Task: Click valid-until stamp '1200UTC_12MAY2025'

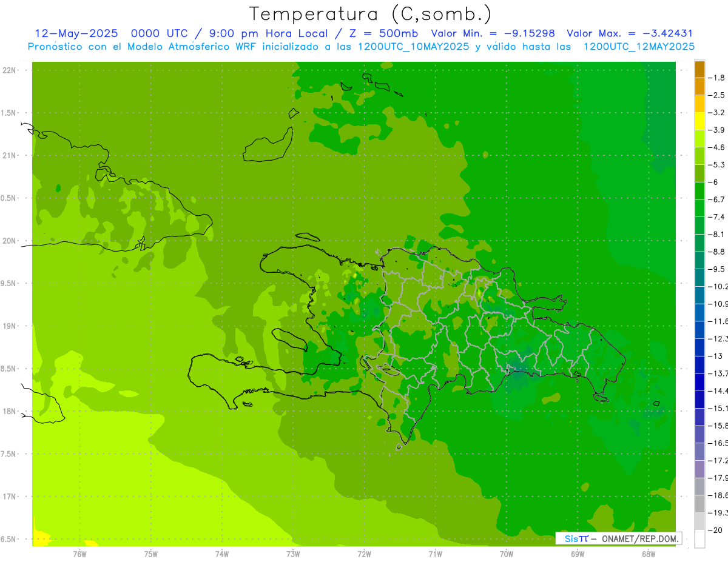Action: (x=639, y=47)
